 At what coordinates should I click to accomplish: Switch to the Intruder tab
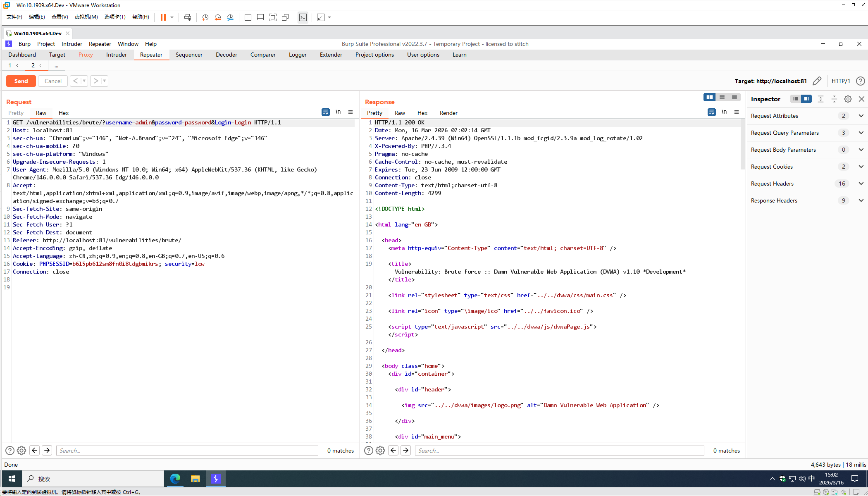[x=116, y=55]
